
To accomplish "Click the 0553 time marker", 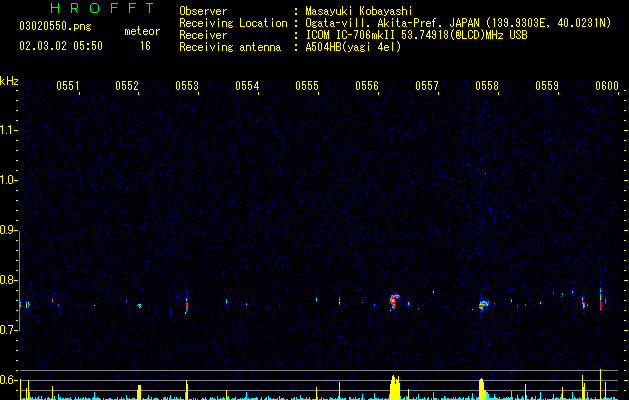I will coord(187,86).
